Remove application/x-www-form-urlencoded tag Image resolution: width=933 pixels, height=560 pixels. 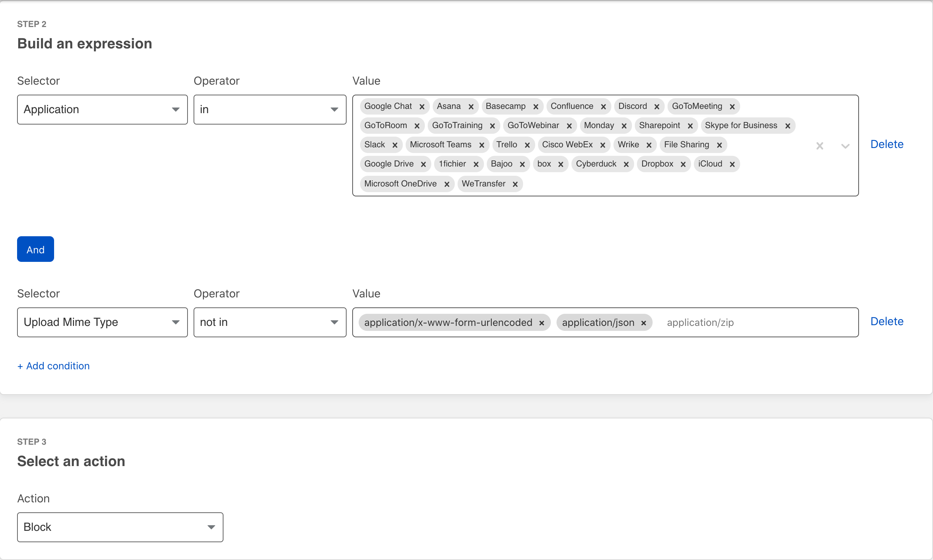(x=542, y=323)
